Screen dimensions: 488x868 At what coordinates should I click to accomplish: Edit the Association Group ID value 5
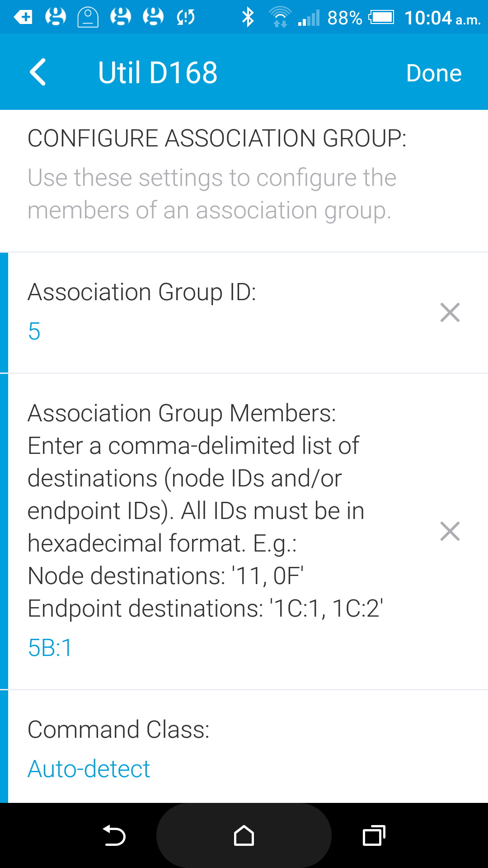click(34, 331)
